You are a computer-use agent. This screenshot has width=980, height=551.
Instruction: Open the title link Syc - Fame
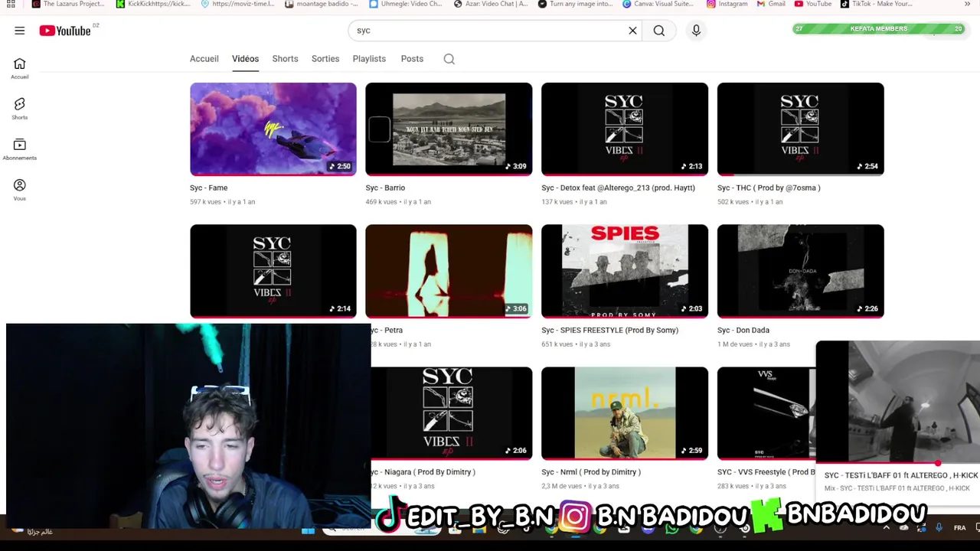coord(209,187)
